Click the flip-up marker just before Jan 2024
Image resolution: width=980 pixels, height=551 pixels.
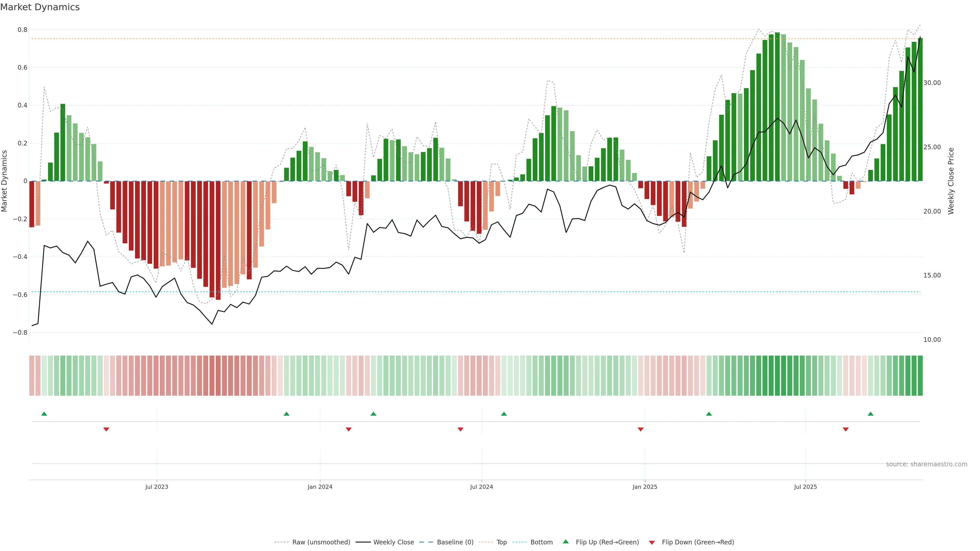coord(286,414)
